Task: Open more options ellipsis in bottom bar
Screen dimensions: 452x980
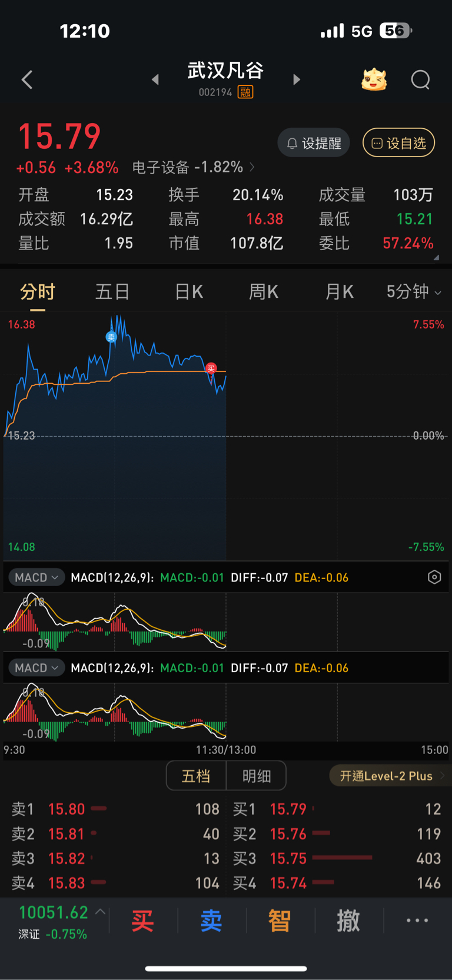Action: click(x=417, y=921)
